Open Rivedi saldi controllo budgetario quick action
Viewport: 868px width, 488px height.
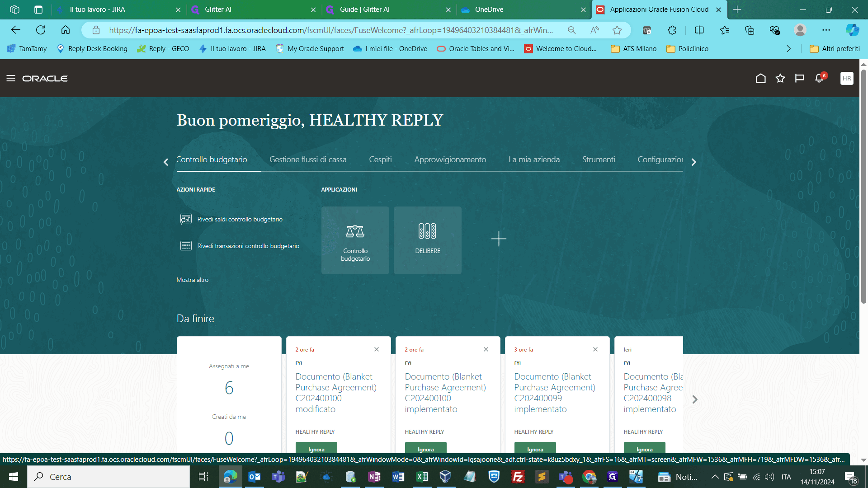tap(240, 219)
